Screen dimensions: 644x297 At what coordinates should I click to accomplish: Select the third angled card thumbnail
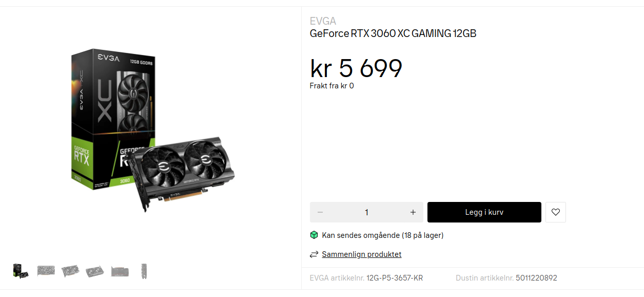pyautogui.click(x=70, y=271)
